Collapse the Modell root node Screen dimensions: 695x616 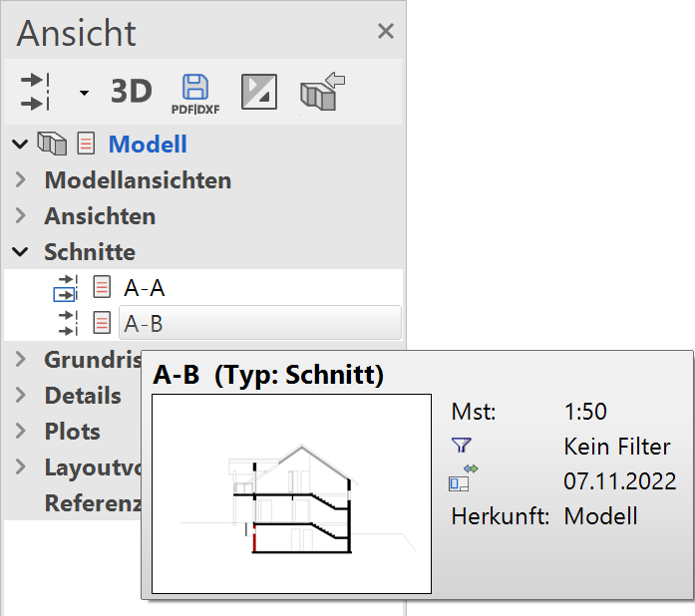[x=20, y=144]
